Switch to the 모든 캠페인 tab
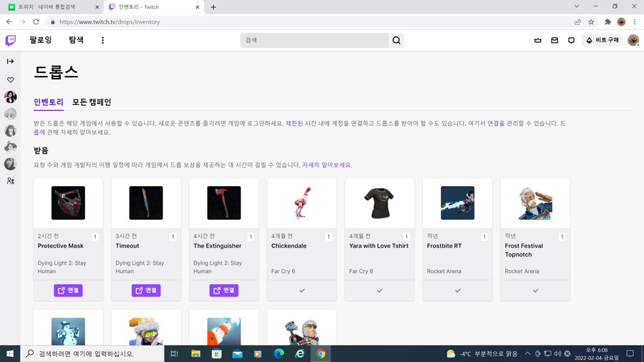644x362 pixels. click(92, 102)
